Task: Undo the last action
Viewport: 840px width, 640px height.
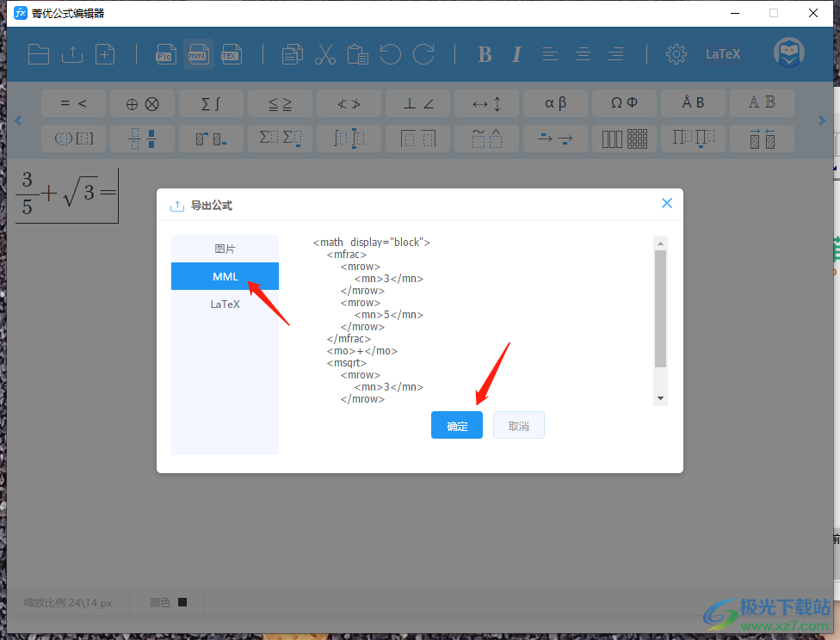Action: [x=391, y=54]
